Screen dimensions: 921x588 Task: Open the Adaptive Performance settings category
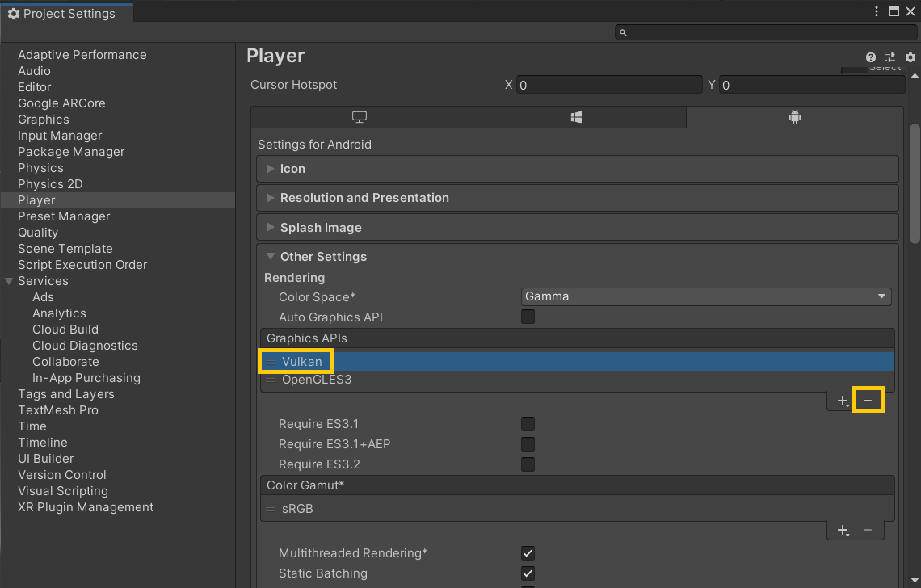pos(82,55)
